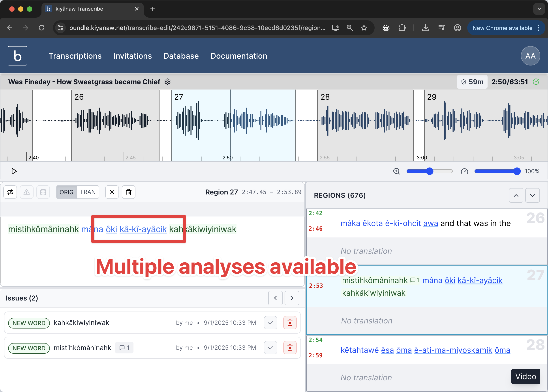The height and width of the screenshot is (392, 548).
Task: Open Chrome's browser menu with three dots
Action: (x=539, y=28)
